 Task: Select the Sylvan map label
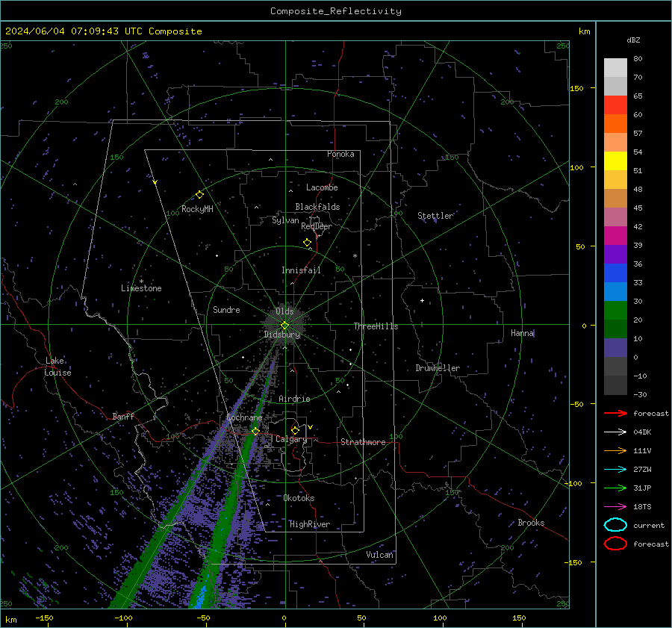pos(285,220)
